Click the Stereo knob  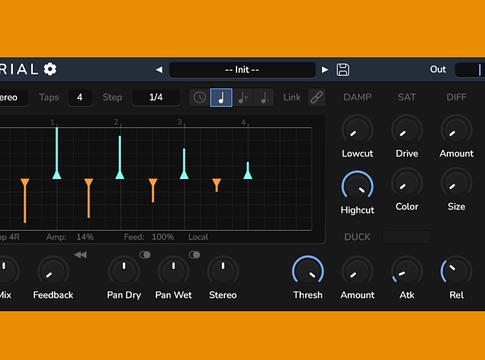point(223,272)
